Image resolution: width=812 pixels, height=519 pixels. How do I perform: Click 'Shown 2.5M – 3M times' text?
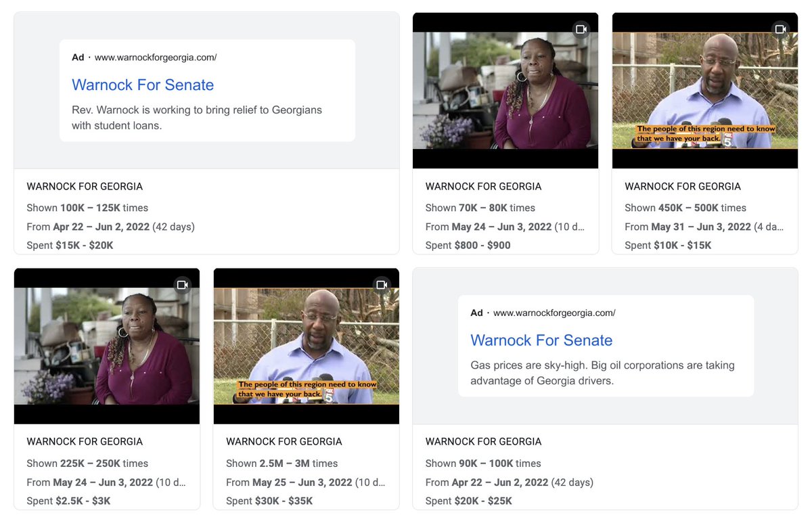point(282,464)
